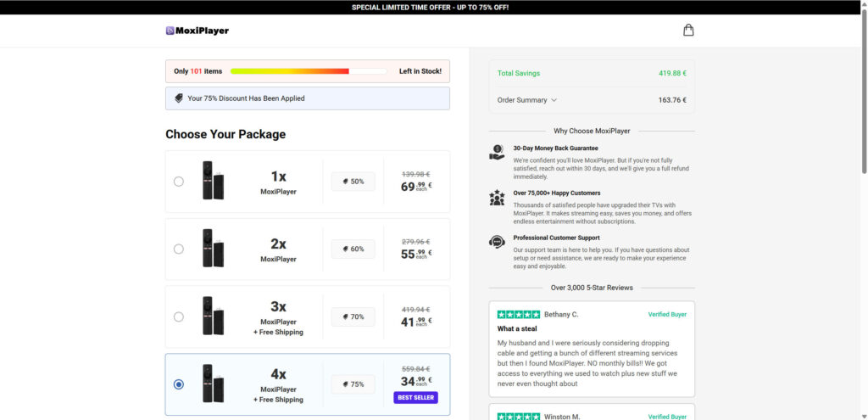This screenshot has height=420, width=868.
Task: Select the 1x MoxiPlayer radio button
Action: pyautogui.click(x=178, y=182)
